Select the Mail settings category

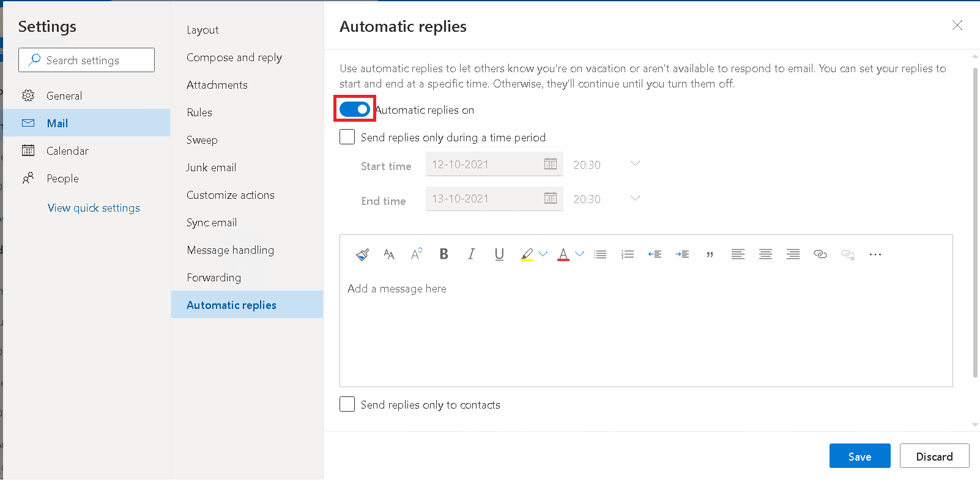(86, 123)
